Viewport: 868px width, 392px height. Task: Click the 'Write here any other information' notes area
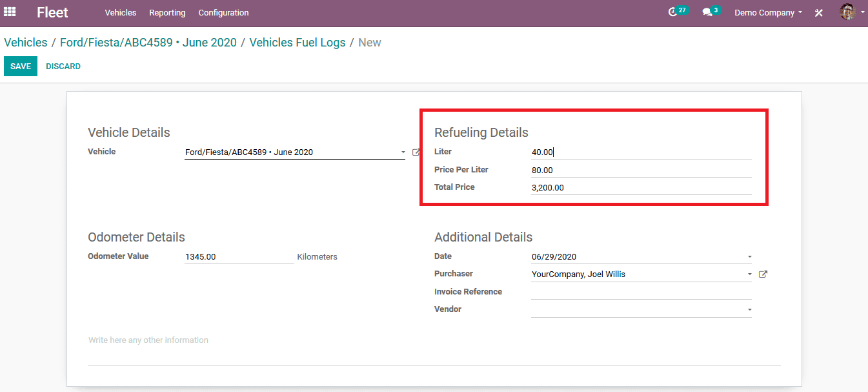tap(434, 349)
